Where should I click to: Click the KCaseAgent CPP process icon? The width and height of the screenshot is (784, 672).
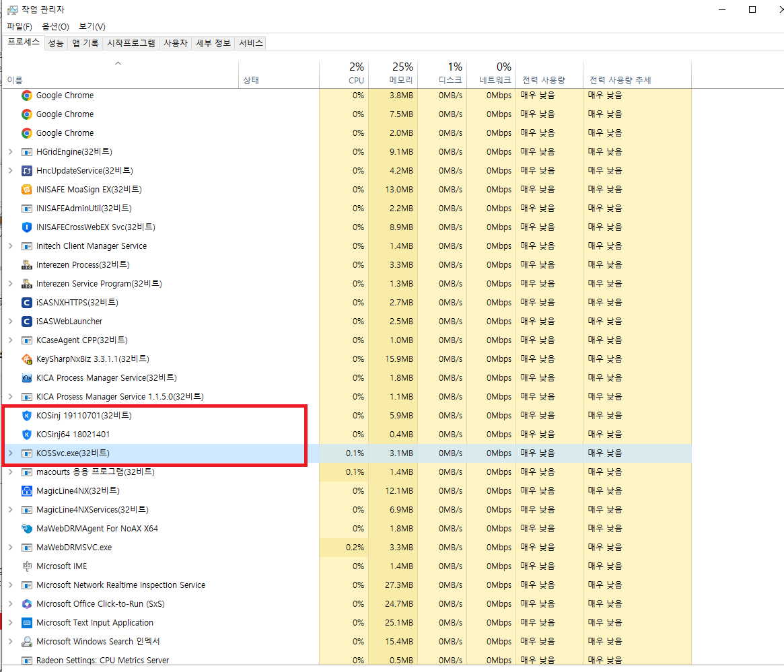[27, 340]
